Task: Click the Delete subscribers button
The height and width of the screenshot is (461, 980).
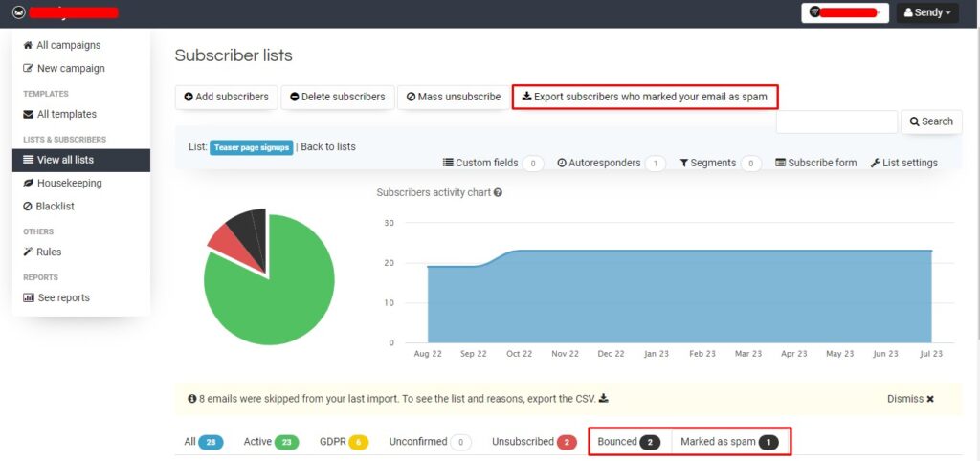Action: 338,97
